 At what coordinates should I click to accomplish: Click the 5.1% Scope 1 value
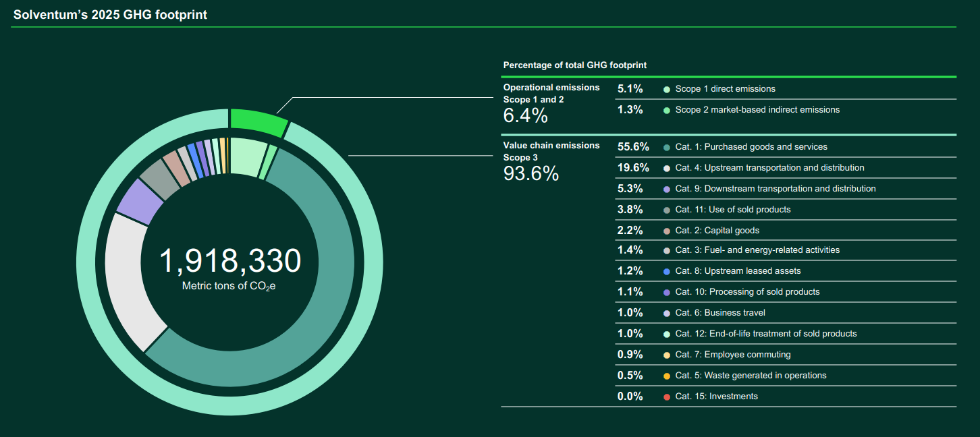[630, 89]
